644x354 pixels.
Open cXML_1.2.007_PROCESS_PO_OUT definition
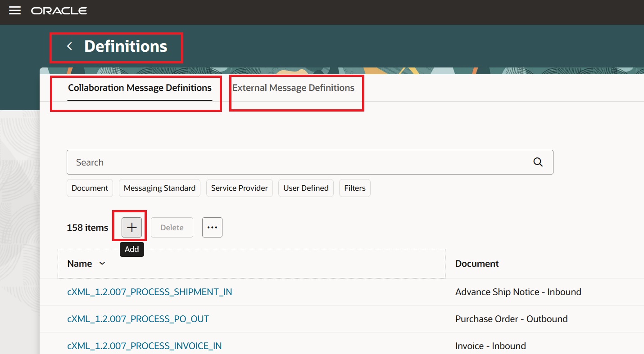coord(138,318)
